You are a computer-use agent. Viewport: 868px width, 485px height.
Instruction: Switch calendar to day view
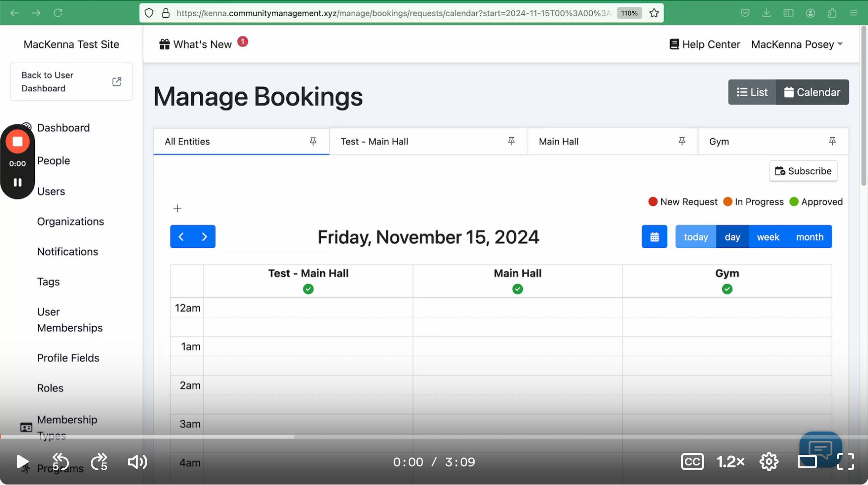point(732,237)
